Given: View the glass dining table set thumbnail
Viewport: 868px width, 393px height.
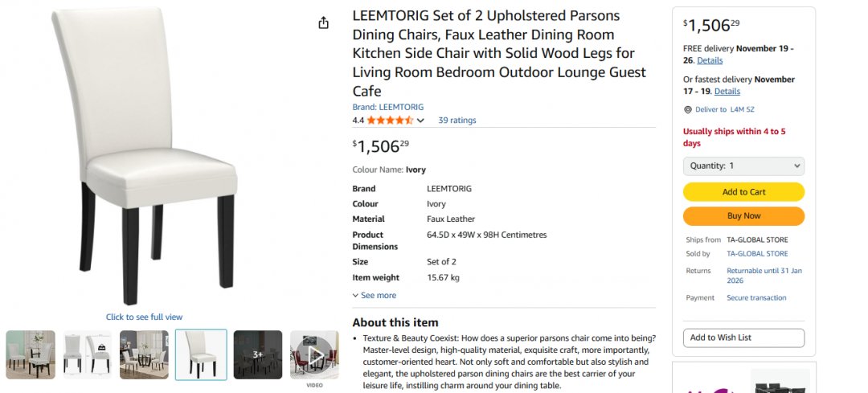Looking at the screenshot, I should coord(144,354).
